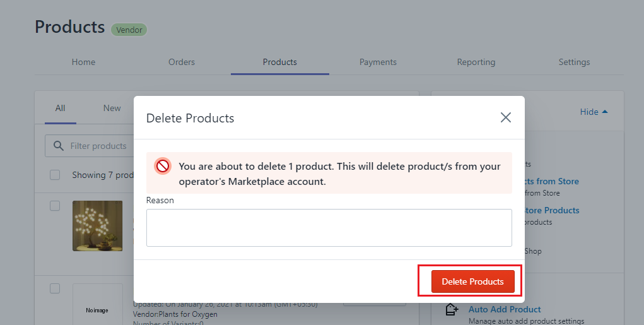Click 'Vendor:Plants for Oxygen' text

coord(175,314)
